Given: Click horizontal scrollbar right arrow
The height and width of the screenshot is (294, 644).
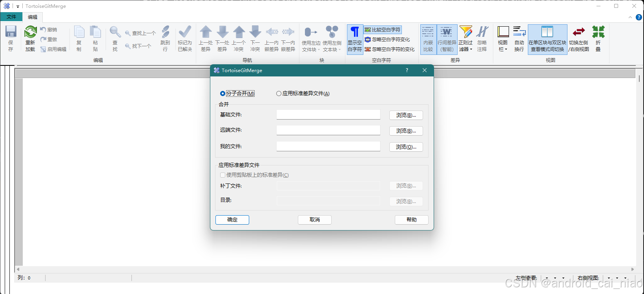Looking at the screenshot, I should (x=633, y=269).
